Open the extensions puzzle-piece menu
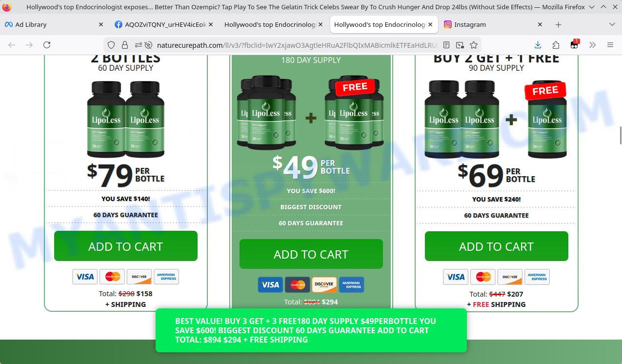This screenshot has height=364, width=622. 556,45
